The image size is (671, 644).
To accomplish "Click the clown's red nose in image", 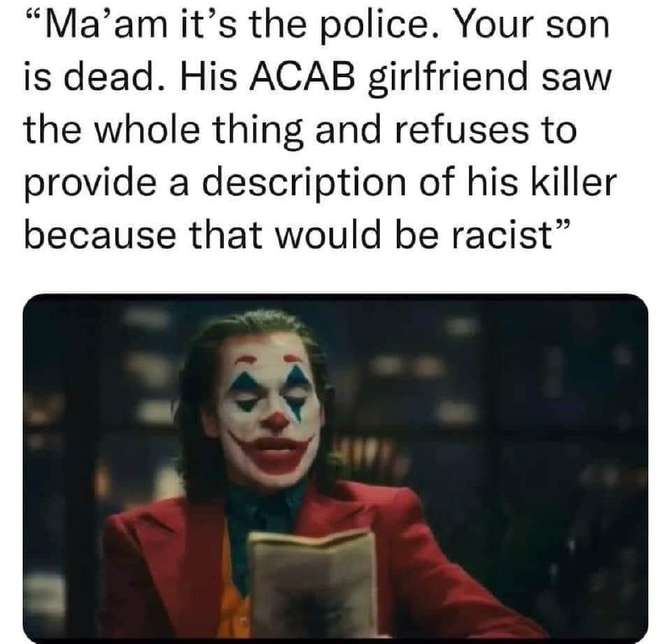I will click(278, 419).
